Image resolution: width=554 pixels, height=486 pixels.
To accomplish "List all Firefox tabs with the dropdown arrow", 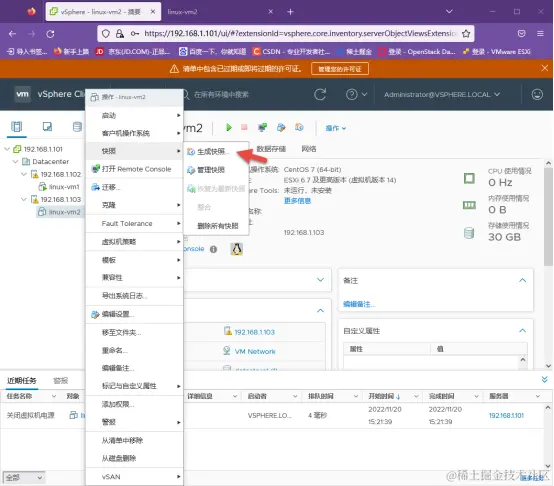I will click(449, 12).
